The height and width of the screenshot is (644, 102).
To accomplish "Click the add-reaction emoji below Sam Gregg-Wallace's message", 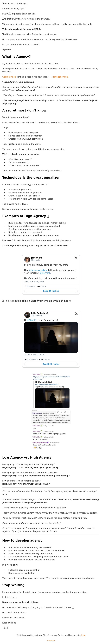I will click(x=40, y=448).
